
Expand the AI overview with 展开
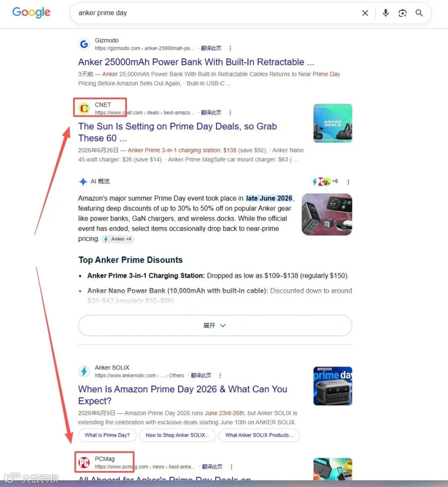215,326
